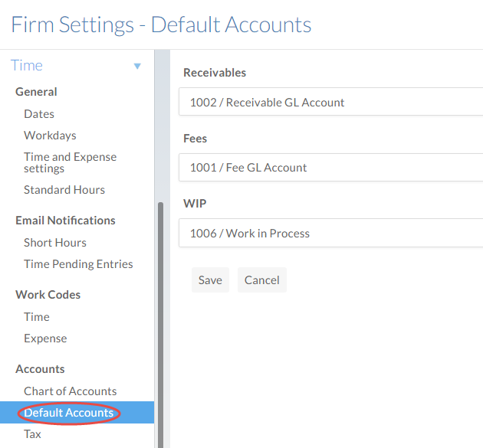483x448 pixels.
Task: Select Standard Hours in sidebar
Action: [64, 189]
